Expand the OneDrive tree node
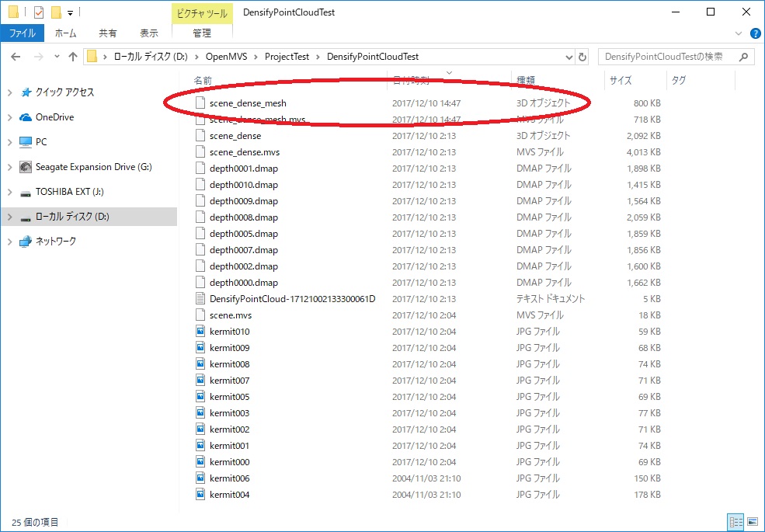Viewport: 765px width, 532px height. tap(10, 117)
